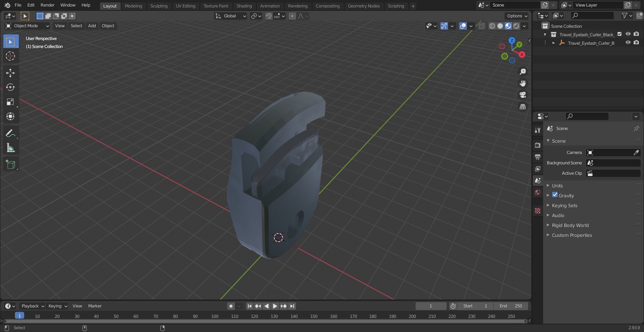The image size is (644, 332).
Task: Switch to wireframe shading
Action: click(x=492, y=26)
